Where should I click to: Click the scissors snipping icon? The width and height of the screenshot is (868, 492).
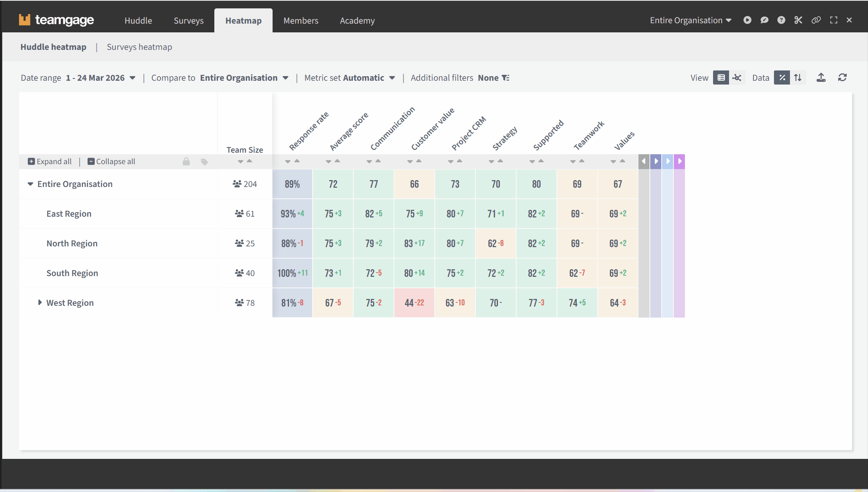798,20
